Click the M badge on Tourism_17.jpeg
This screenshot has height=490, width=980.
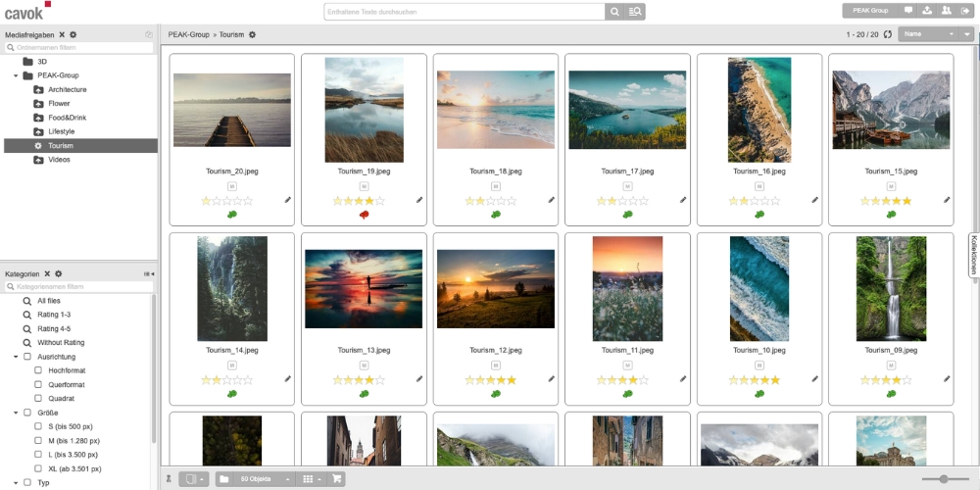click(627, 186)
